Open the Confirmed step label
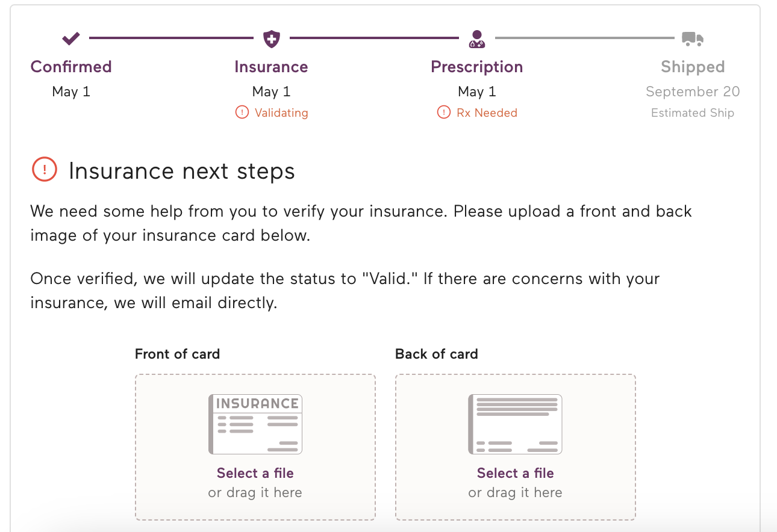Viewport: 777px width, 532px height. click(x=71, y=67)
